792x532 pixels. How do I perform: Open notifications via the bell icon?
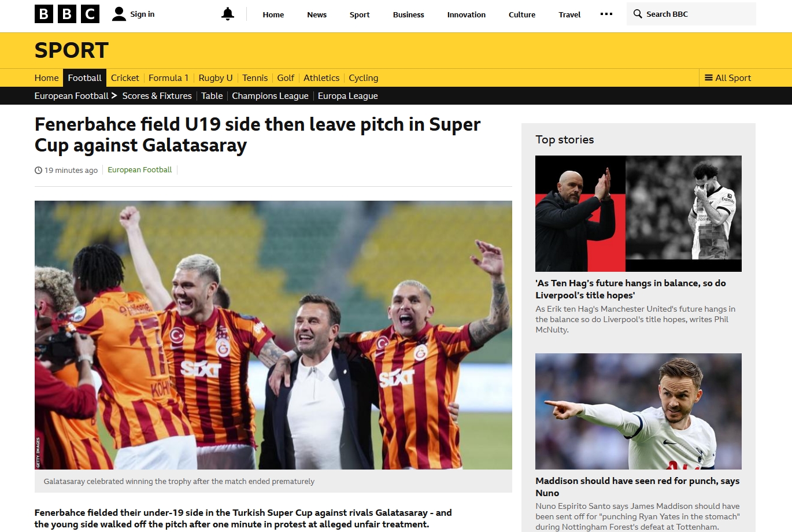point(228,14)
